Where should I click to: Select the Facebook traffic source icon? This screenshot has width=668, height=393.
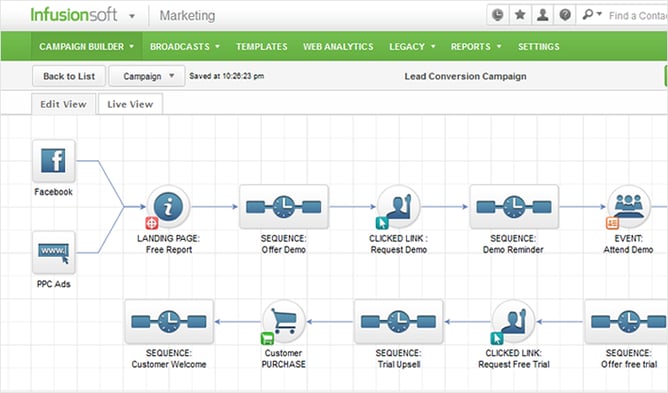[x=54, y=161]
